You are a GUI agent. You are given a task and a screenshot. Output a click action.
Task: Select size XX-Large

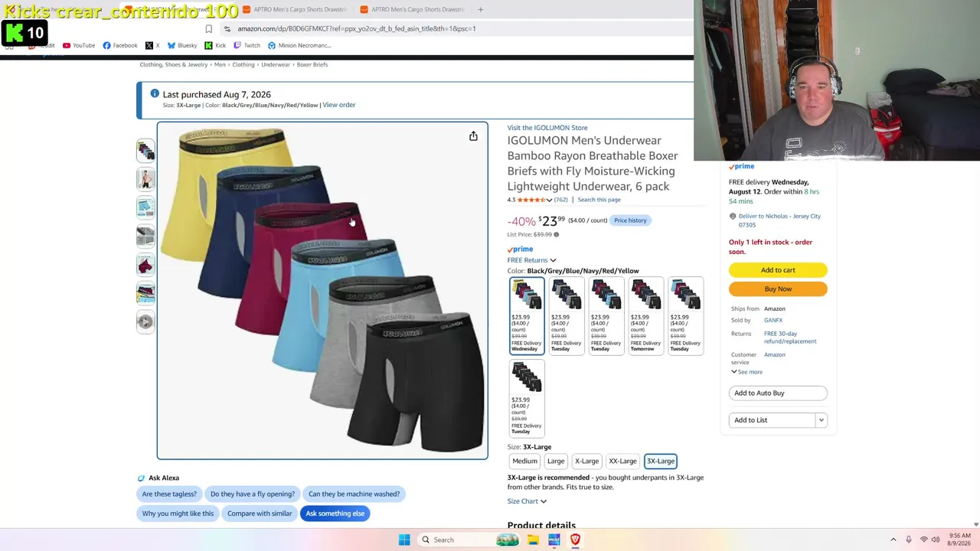622,461
